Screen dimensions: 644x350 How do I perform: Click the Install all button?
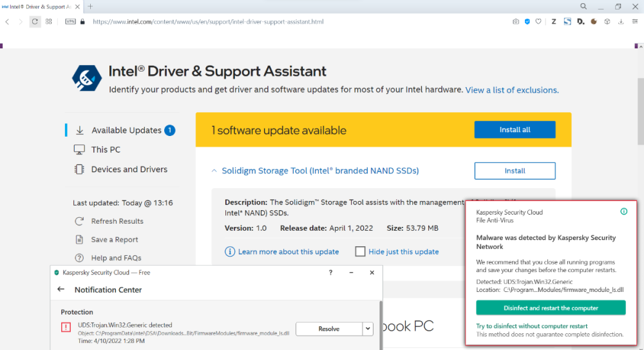tap(515, 130)
